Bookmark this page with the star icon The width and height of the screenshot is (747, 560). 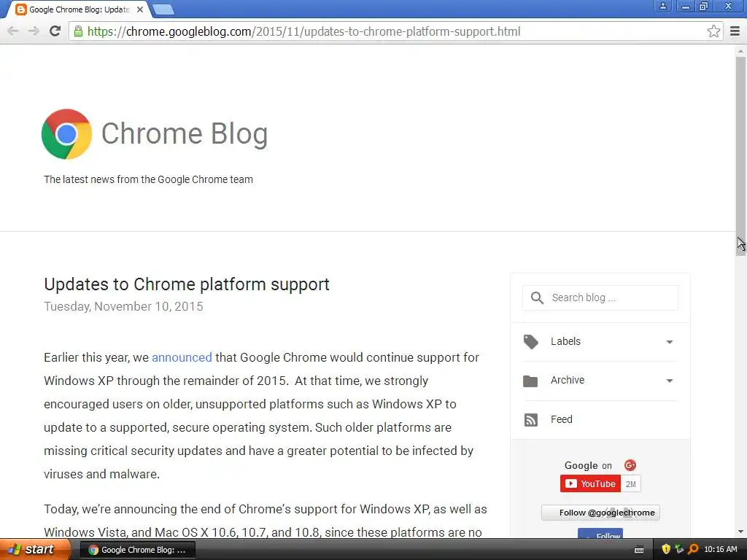(713, 31)
